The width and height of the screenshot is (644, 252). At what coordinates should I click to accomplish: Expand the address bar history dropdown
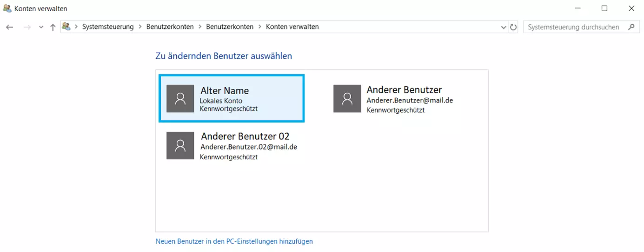[x=504, y=27]
